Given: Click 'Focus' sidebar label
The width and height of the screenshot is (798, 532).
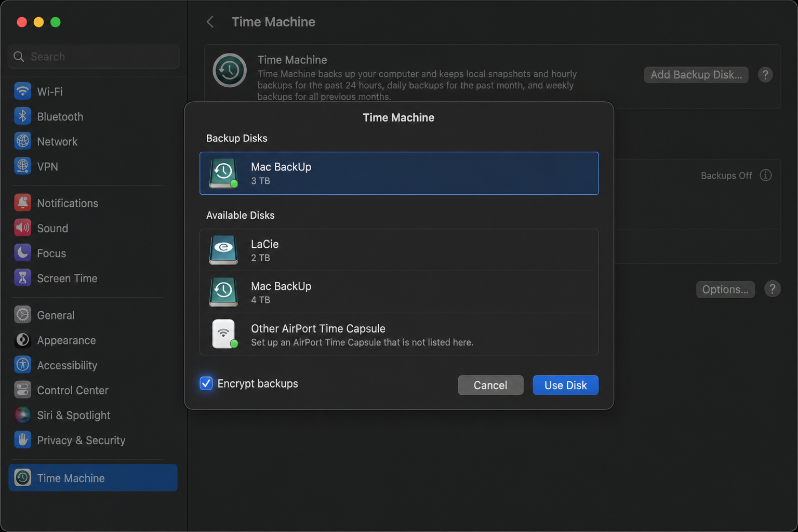Looking at the screenshot, I should (x=51, y=254).
